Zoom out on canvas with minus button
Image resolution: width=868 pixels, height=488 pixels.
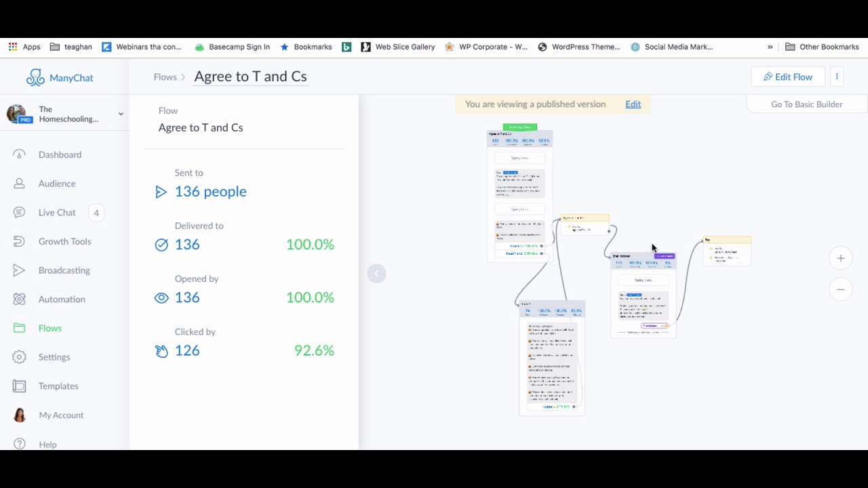click(841, 289)
